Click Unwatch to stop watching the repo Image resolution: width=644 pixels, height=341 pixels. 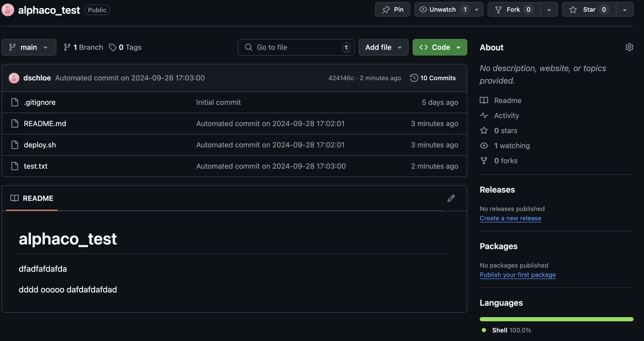(443, 10)
